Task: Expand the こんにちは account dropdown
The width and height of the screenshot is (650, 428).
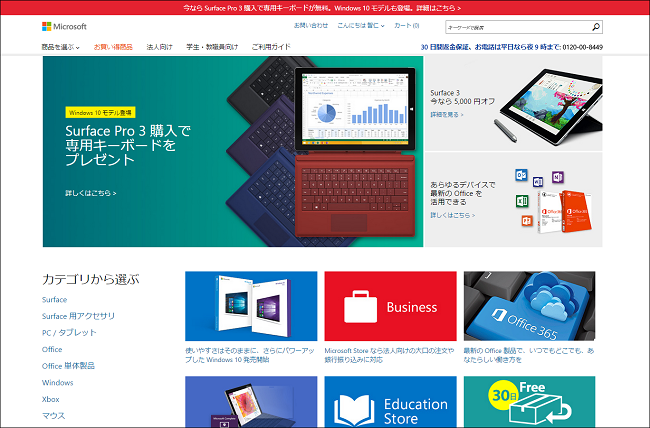Action: (361, 26)
